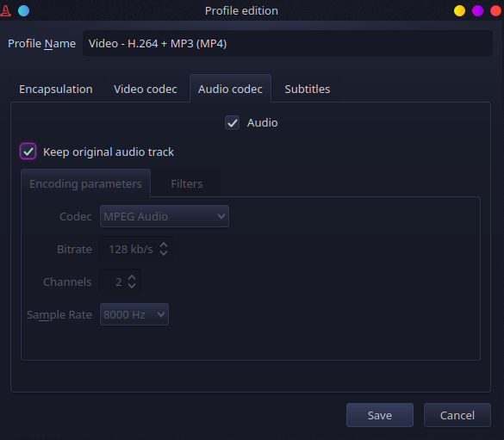Click the Sample Rate label
The image size is (504, 440).
(x=59, y=315)
